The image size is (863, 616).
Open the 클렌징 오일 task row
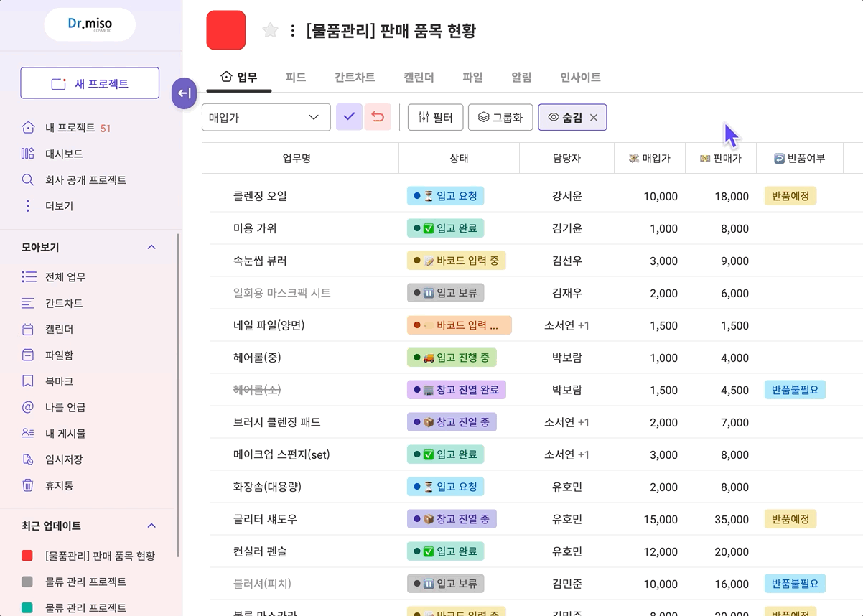click(x=260, y=196)
